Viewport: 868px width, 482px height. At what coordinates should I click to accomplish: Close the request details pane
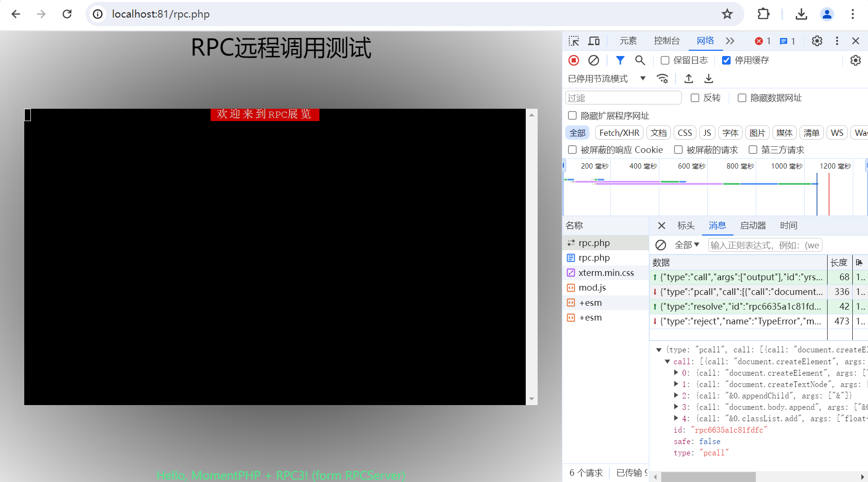pos(662,226)
